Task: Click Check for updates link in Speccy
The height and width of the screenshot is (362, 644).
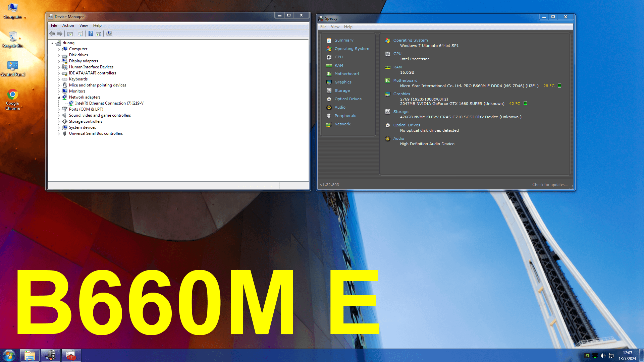Action: tap(550, 185)
